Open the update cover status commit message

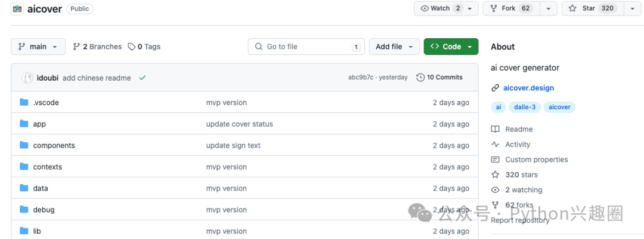tap(240, 124)
